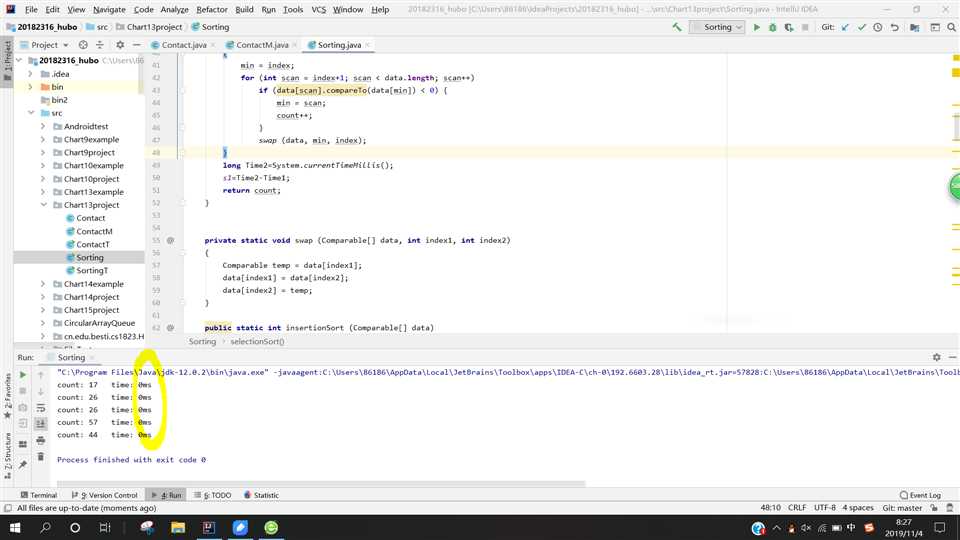The image size is (960, 540).
Task: Open the TODO tool window
Action: 212,495
